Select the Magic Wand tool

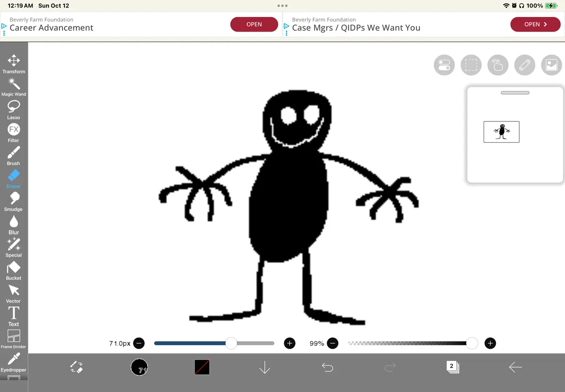tap(14, 87)
